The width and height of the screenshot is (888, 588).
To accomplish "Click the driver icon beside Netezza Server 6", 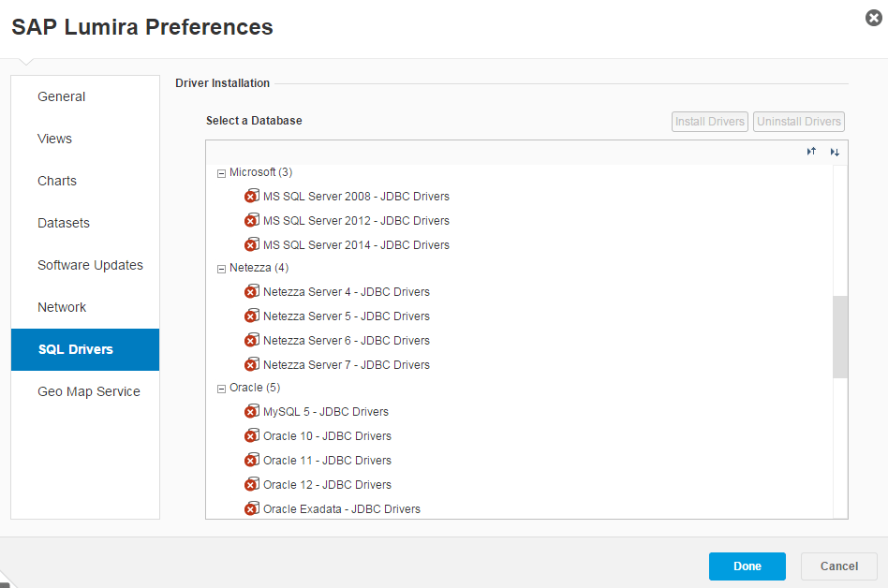I will 252,340.
